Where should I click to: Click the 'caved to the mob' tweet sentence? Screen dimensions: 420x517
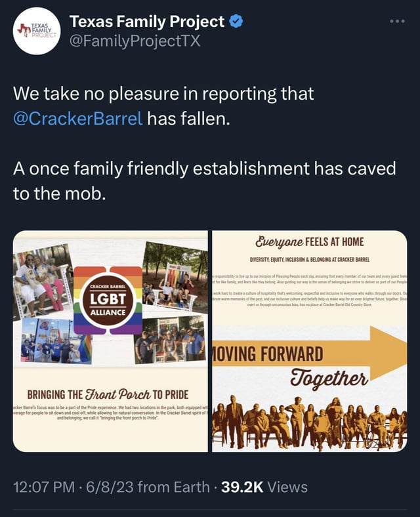(x=205, y=180)
